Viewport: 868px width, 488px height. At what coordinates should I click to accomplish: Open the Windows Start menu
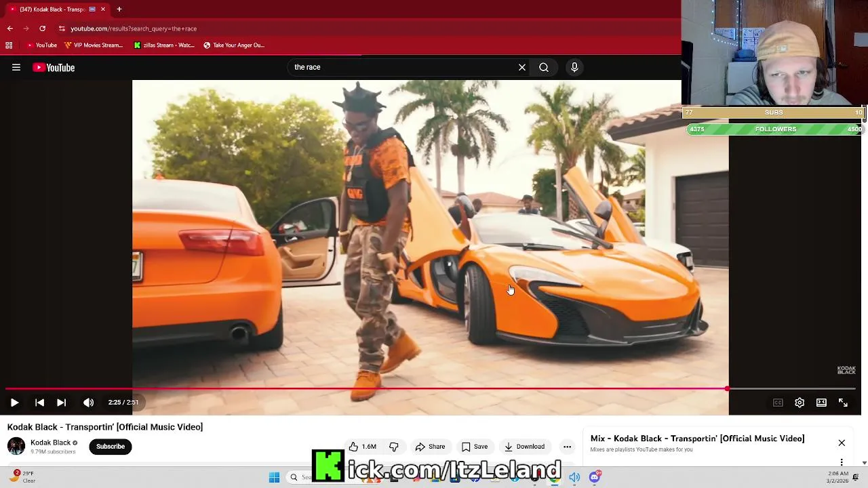coord(274,477)
